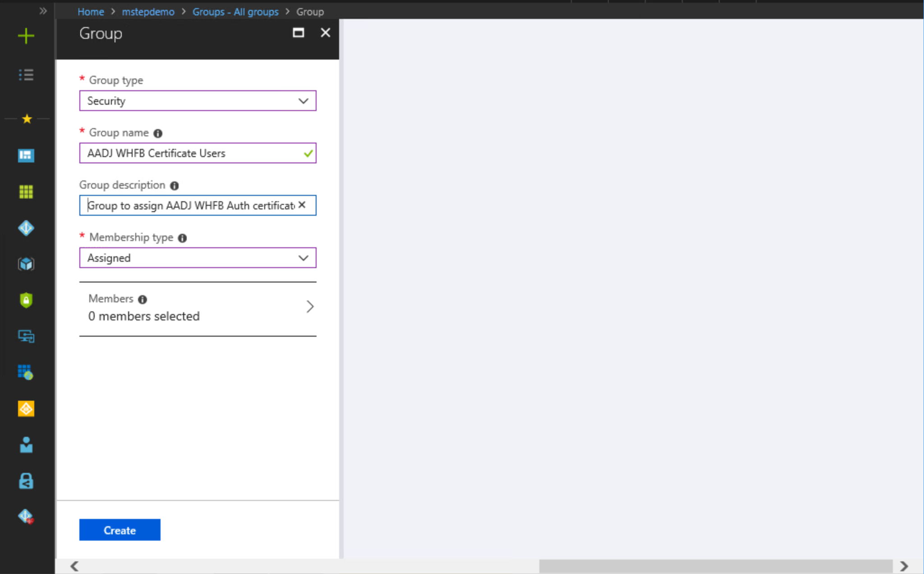Image resolution: width=924 pixels, height=574 pixels.
Task: Click the horizontal scrollbar right arrow
Action: tap(904, 566)
